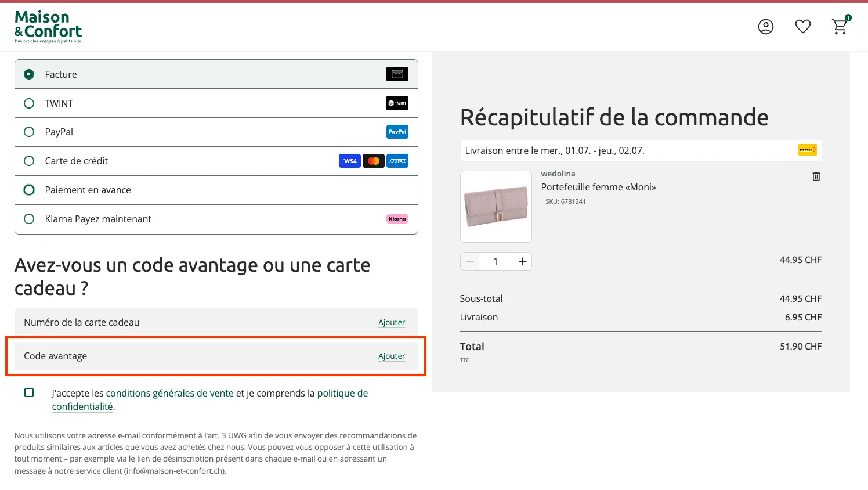Tick the terms acceptance checkbox
This screenshot has height=490, width=868.
pyautogui.click(x=29, y=392)
